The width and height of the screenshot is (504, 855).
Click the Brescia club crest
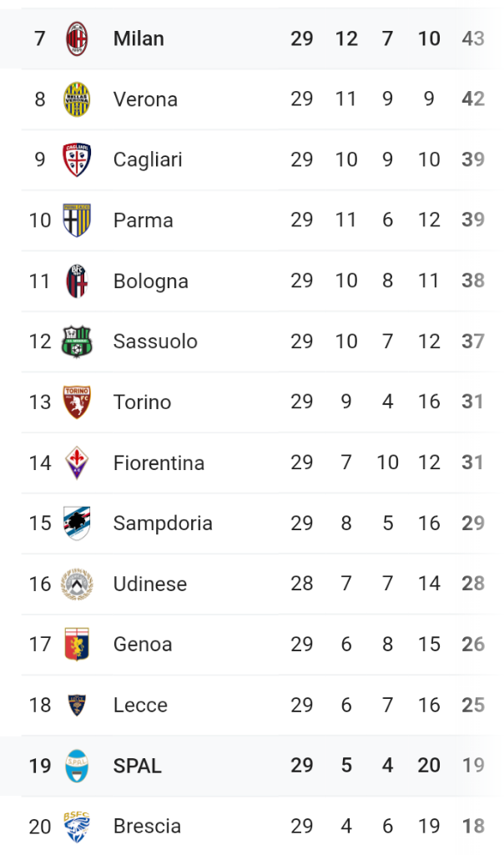pos(77,827)
